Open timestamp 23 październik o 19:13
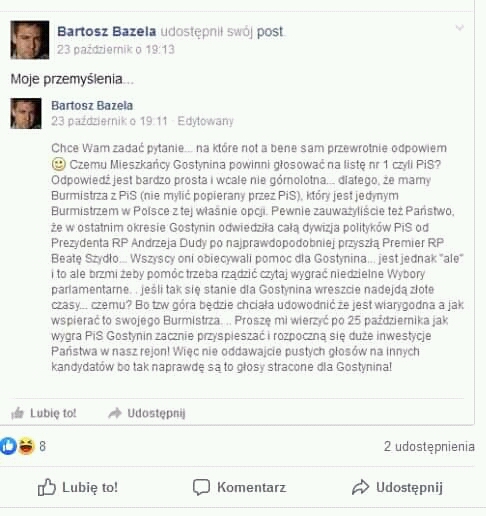 coord(116,50)
